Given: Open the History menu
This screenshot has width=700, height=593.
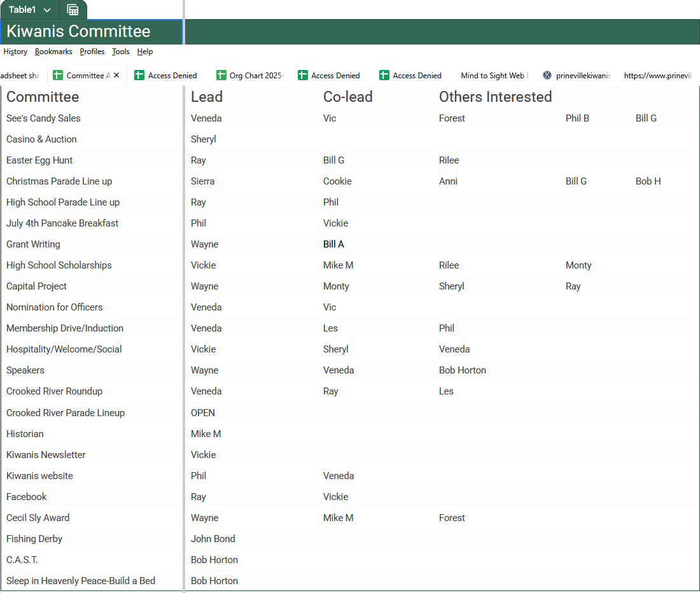Looking at the screenshot, I should [15, 52].
